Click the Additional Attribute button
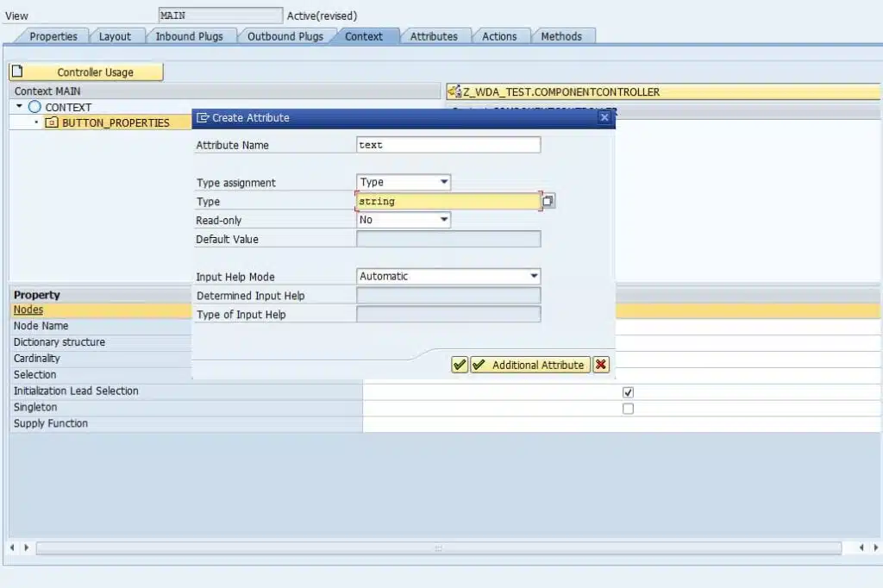The width and height of the screenshot is (883, 588). [530, 365]
